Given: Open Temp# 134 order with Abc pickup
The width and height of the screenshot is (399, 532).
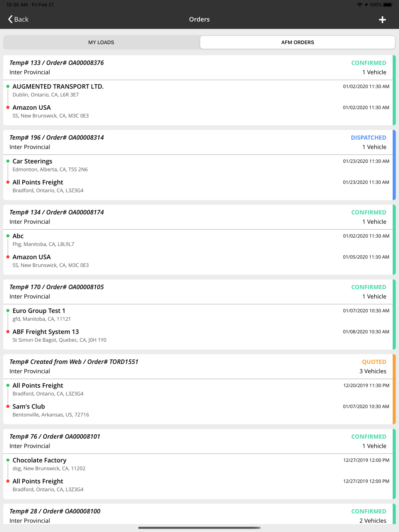Looking at the screenshot, I should point(198,217).
